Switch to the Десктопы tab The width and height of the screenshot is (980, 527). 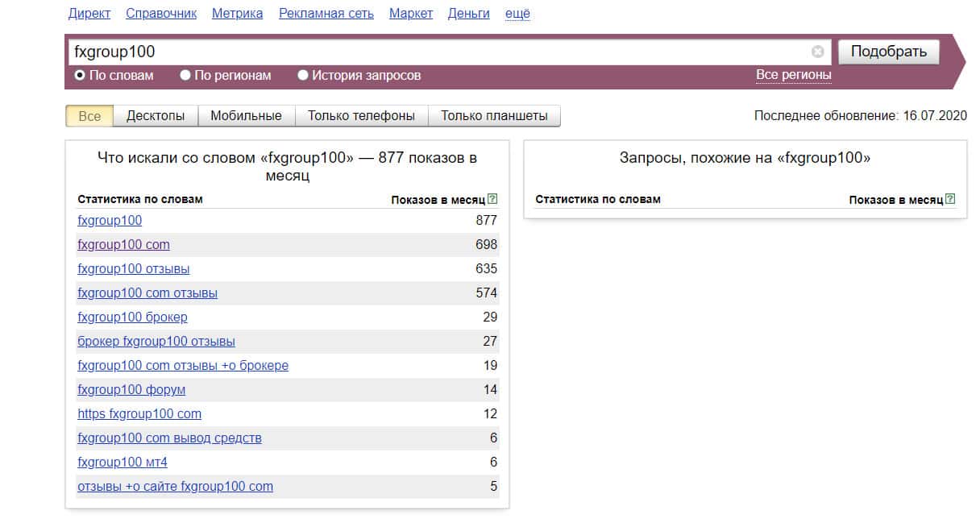[x=156, y=116]
